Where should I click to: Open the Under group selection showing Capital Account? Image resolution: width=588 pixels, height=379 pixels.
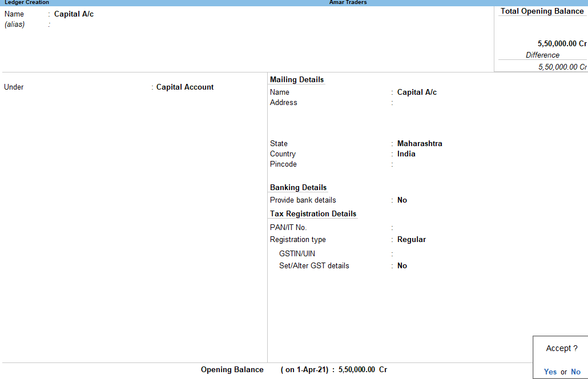[185, 87]
